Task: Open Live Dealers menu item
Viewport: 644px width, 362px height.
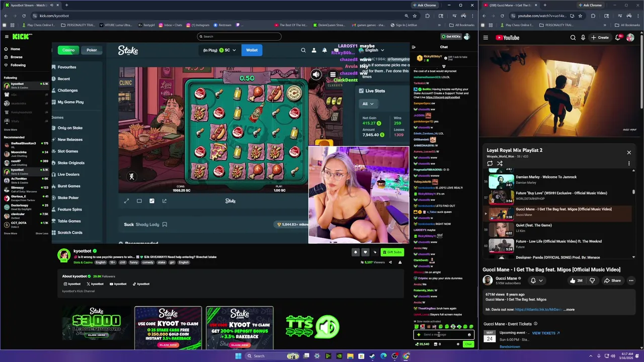Action: coord(68,174)
